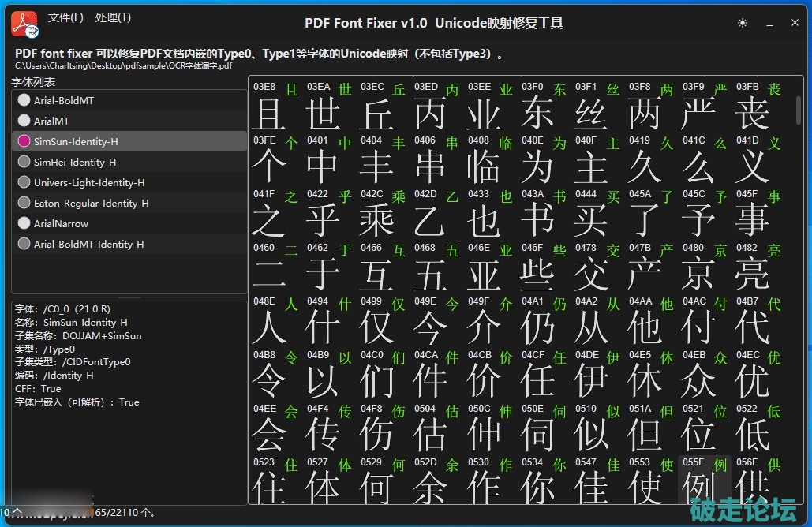
Task: Click glyph cell 0468 五
Action: [437, 266]
